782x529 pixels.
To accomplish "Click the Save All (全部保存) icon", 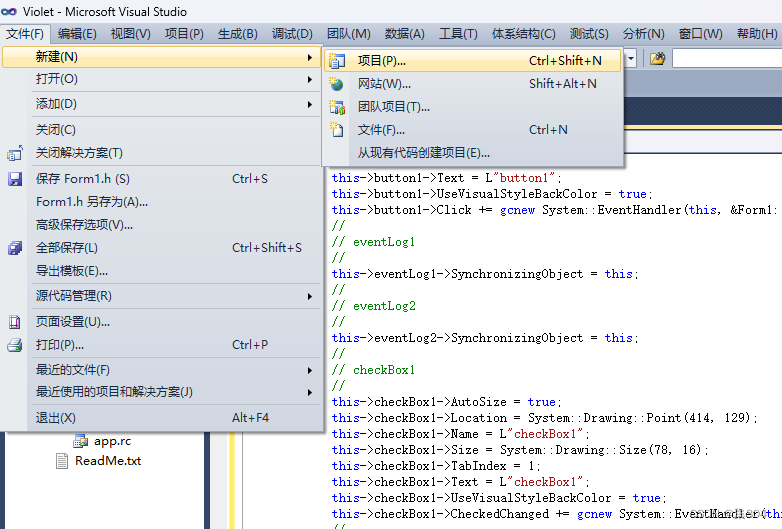I will coord(15,248).
